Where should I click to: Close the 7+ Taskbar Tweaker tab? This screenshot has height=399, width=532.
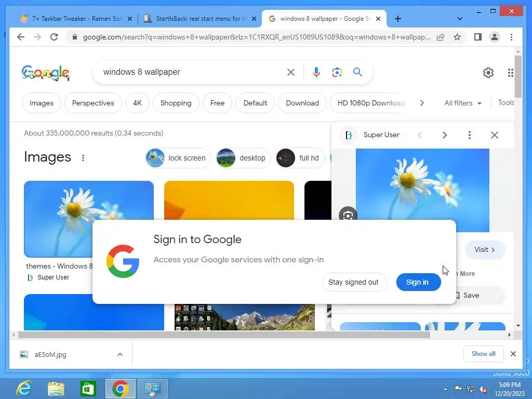tap(129, 19)
